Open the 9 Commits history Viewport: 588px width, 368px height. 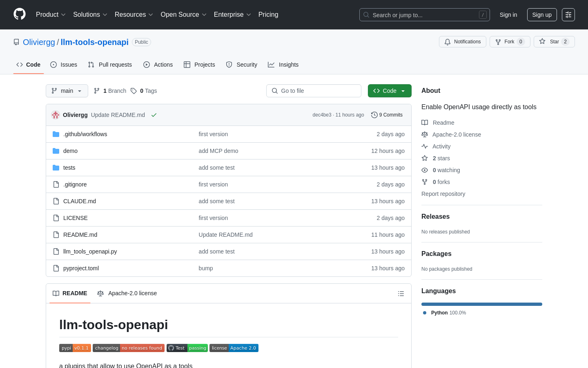(387, 115)
